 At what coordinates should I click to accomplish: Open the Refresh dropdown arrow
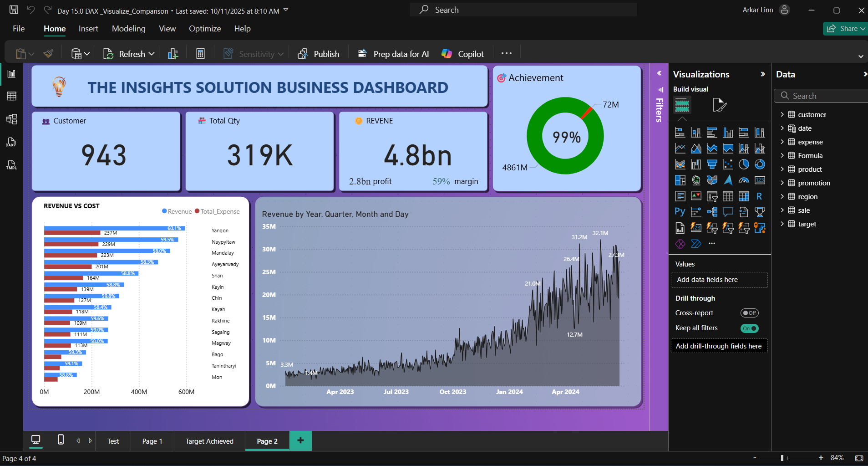(x=152, y=54)
